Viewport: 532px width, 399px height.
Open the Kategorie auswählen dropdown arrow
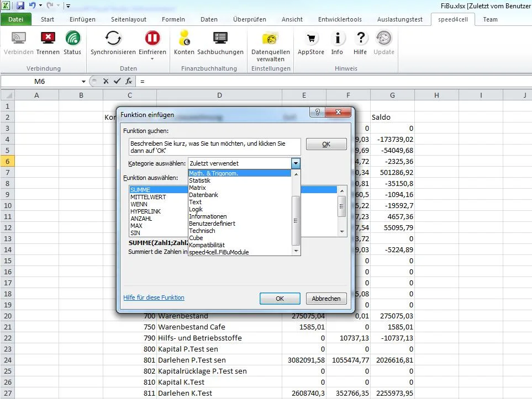click(x=296, y=163)
